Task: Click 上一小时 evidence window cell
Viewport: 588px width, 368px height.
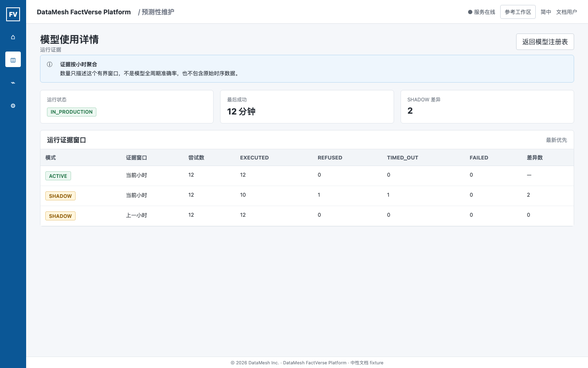Action: click(x=136, y=215)
